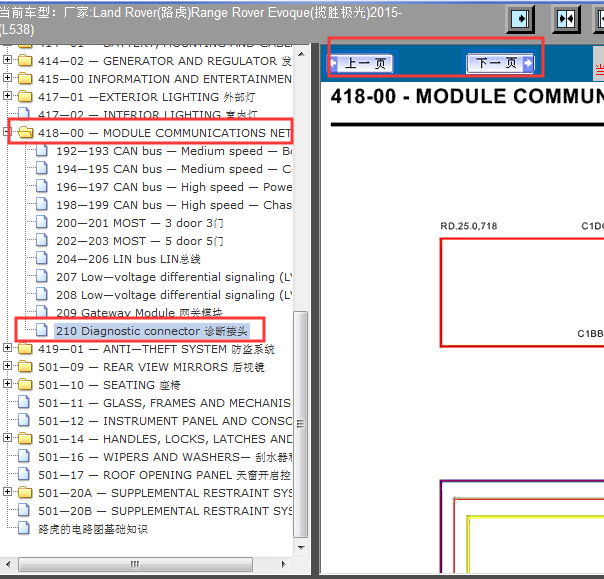Click the expand-right panel toolbar icon

pos(520,18)
